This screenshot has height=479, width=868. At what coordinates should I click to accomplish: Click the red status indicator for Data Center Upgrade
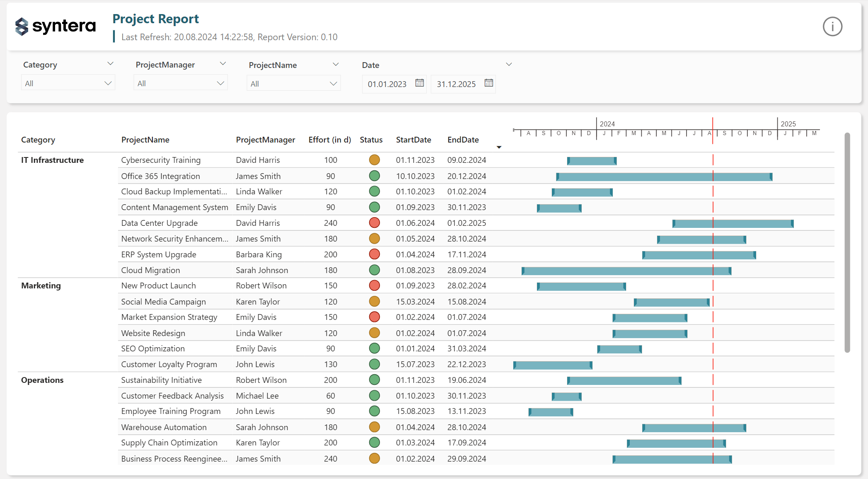375,223
